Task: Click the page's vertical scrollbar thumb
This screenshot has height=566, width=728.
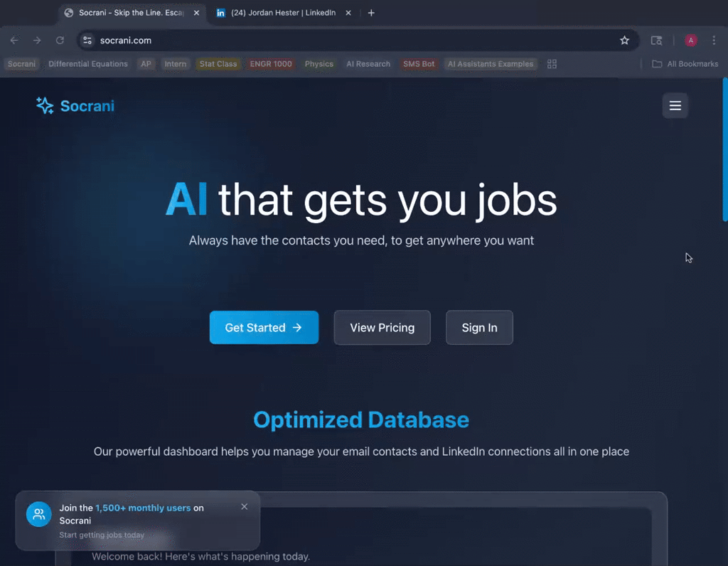Action: coord(724,150)
